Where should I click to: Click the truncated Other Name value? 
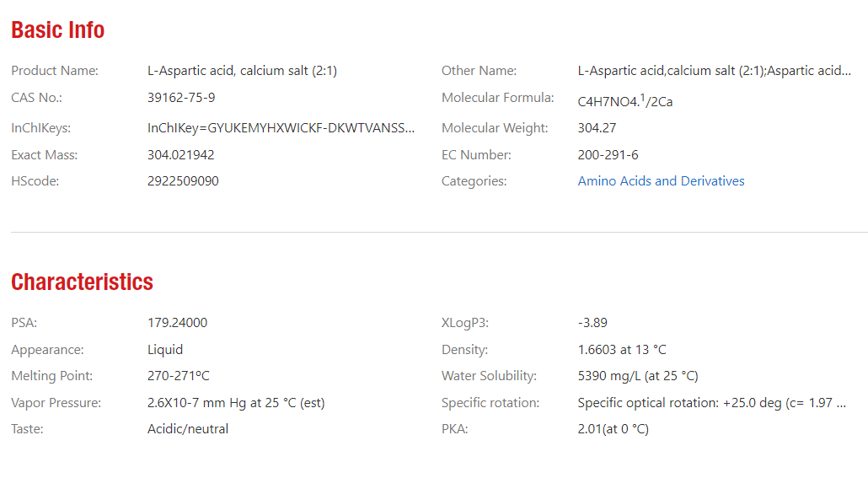[x=714, y=71]
